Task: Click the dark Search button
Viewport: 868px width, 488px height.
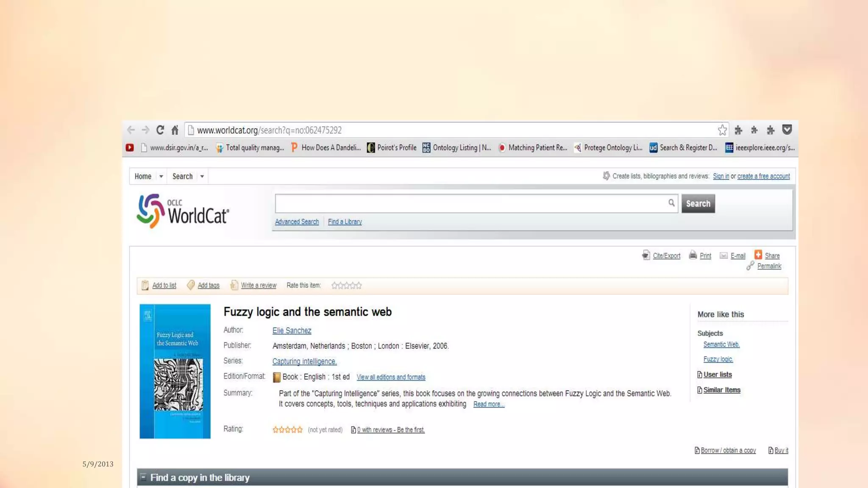Action: (x=698, y=203)
